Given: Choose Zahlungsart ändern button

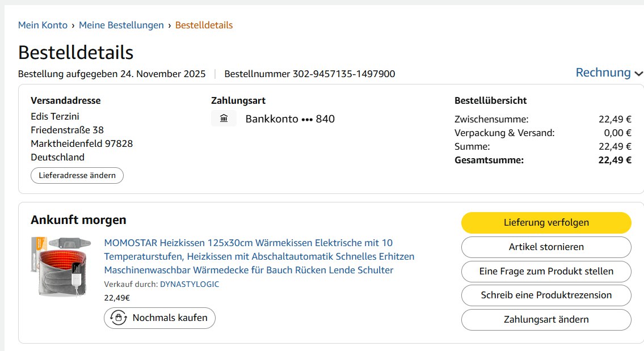Looking at the screenshot, I should [x=546, y=319].
